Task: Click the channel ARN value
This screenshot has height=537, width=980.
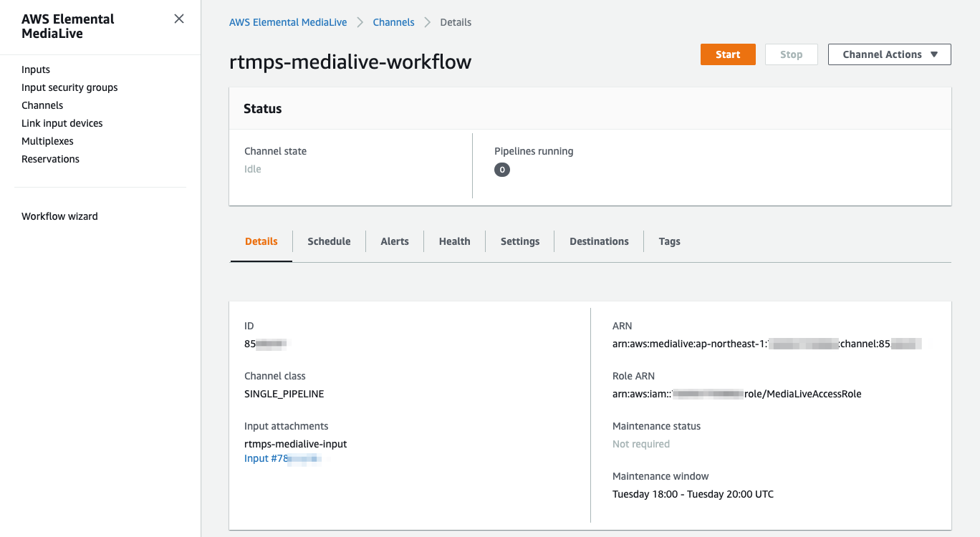Action: pyautogui.click(x=767, y=344)
